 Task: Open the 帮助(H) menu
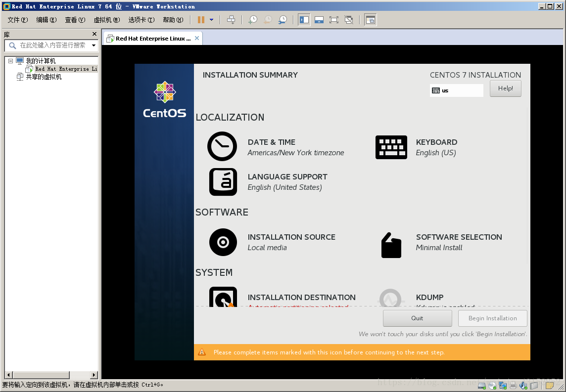tap(173, 20)
